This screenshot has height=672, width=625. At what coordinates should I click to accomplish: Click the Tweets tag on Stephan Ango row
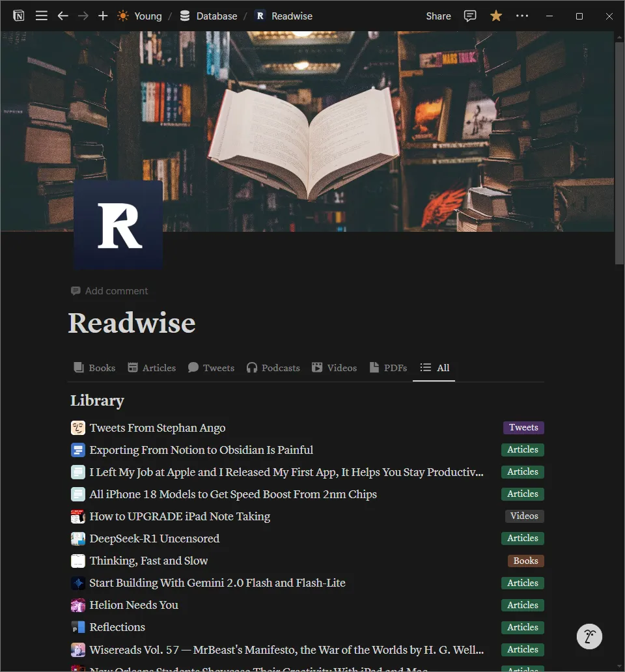pyautogui.click(x=523, y=428)
